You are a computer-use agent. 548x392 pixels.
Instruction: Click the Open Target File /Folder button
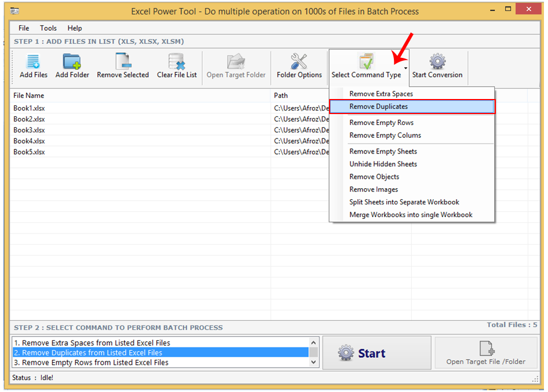486,353
